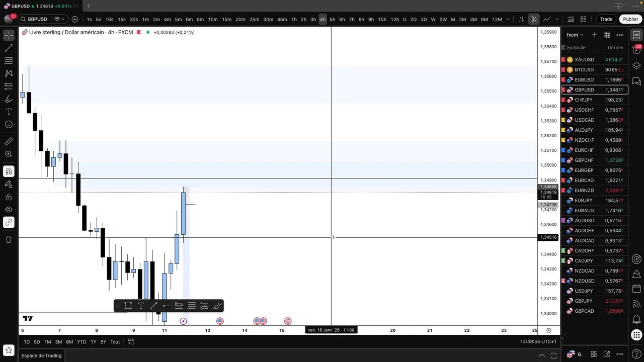Switch to the D daily timeframe
644x362 pixels.
pyautogui.click(x=405, y=19)
